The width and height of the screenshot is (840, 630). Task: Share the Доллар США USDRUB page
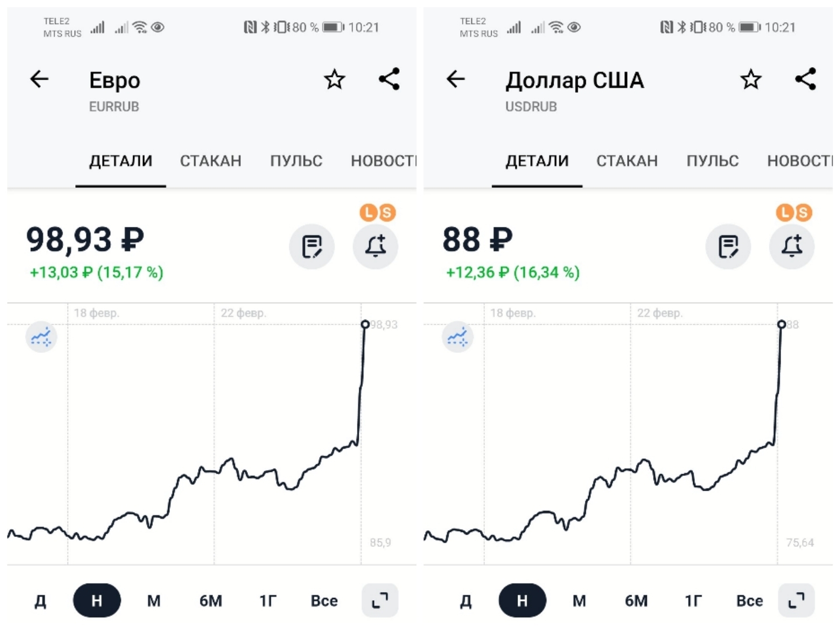[806, 79]
